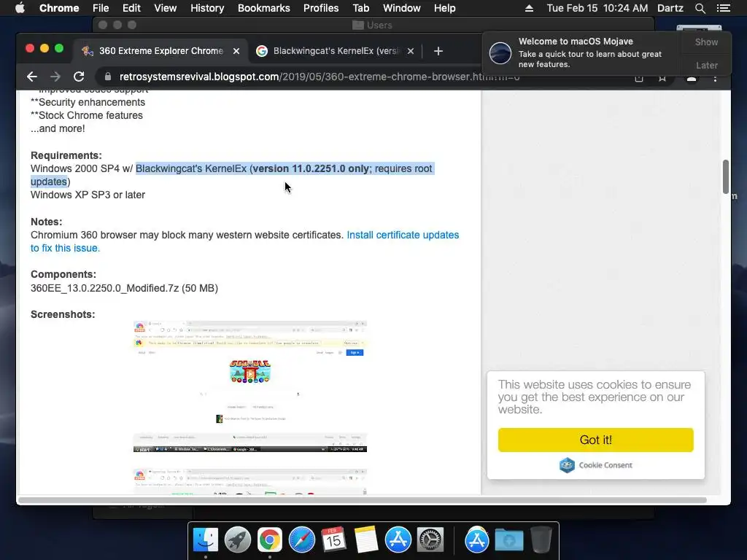747x560 pixels.
Task: Open the Chrome profile avatar
Action: [x=692, y=78]
